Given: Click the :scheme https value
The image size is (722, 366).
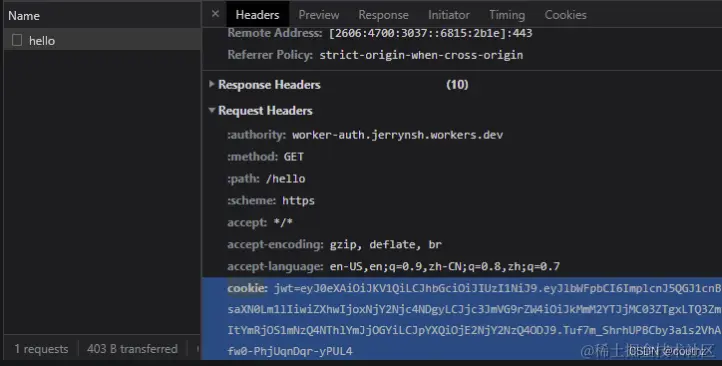Looking at the screenshot, I should point(298,201).
